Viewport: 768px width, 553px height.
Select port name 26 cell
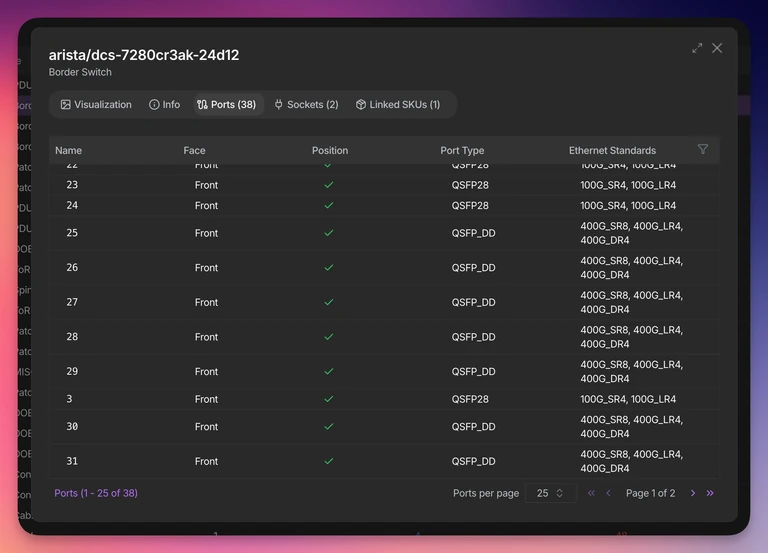click(72, 267)
